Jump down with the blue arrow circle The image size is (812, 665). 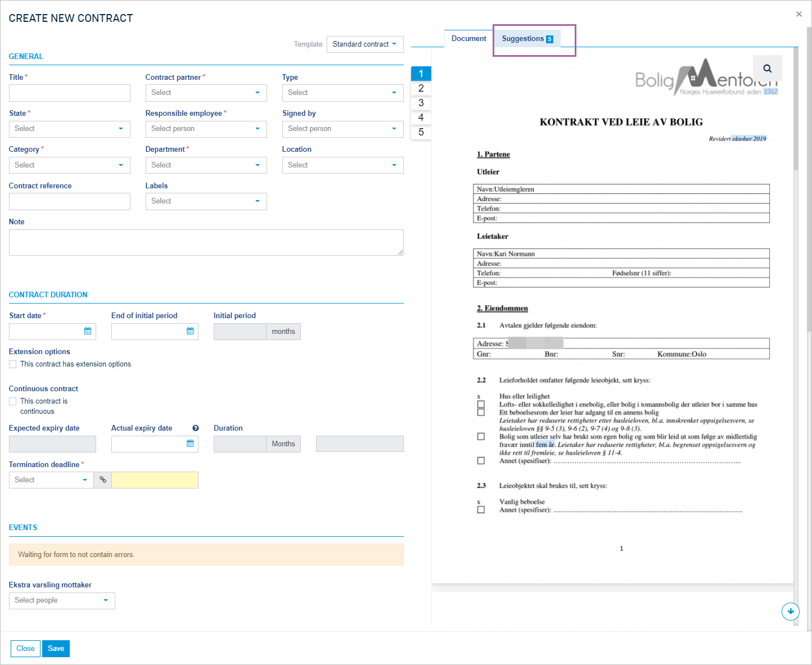pos(791,611)
